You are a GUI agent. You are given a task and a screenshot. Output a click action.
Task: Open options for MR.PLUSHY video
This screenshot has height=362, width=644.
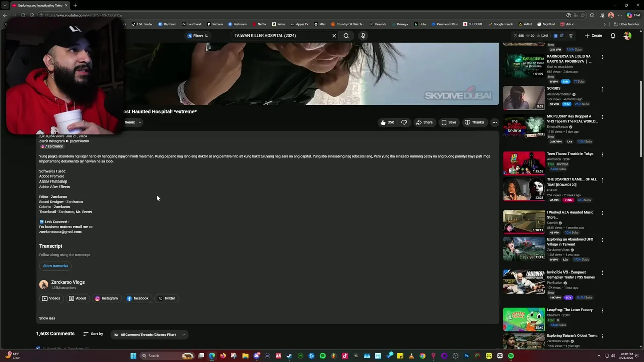(x=602, y=117)
